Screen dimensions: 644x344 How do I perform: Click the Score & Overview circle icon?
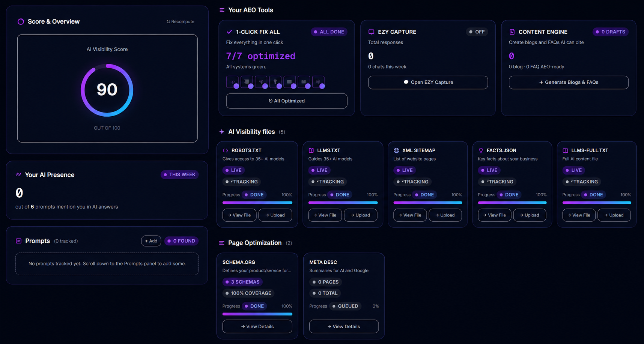click(21, 22)
